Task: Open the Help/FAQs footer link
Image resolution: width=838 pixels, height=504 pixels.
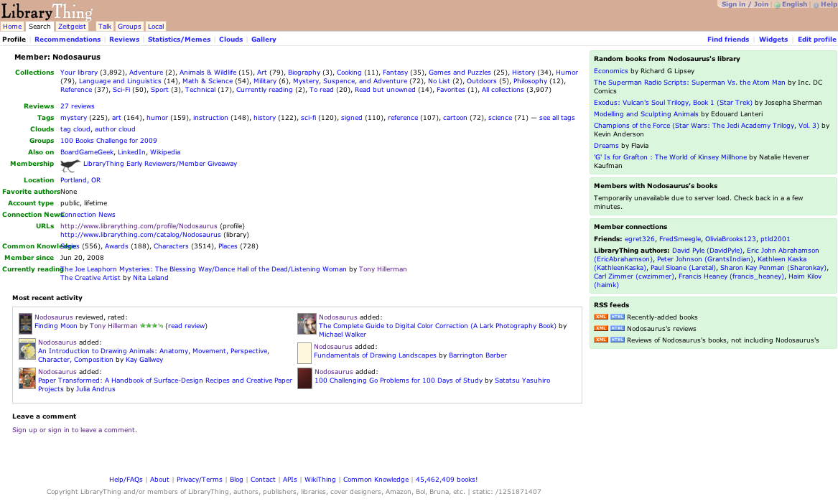Action: (x=126, y=480)
